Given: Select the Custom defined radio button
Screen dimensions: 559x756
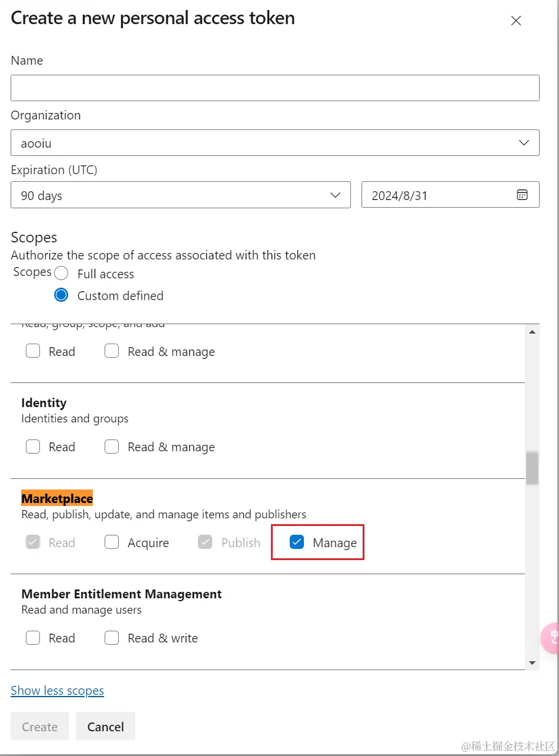Looking at the screenshot, I should pos(61,295).
